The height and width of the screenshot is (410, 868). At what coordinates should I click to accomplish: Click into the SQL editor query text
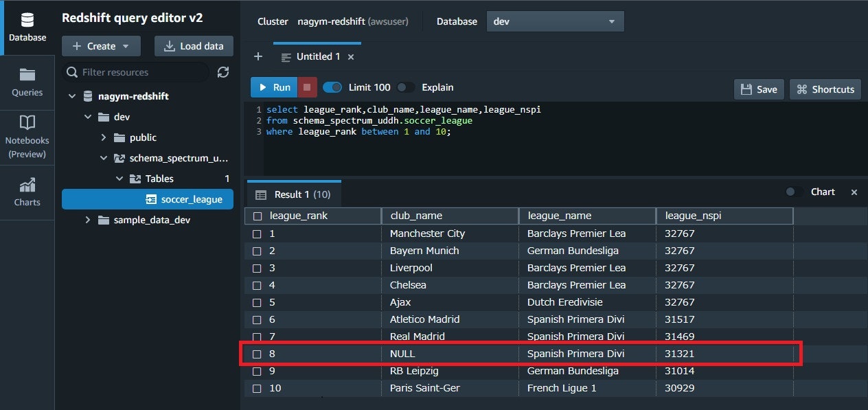point(404,121)
